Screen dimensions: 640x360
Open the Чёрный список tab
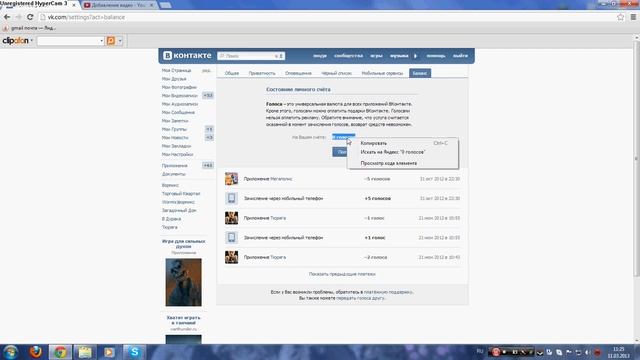click(336, 73)
